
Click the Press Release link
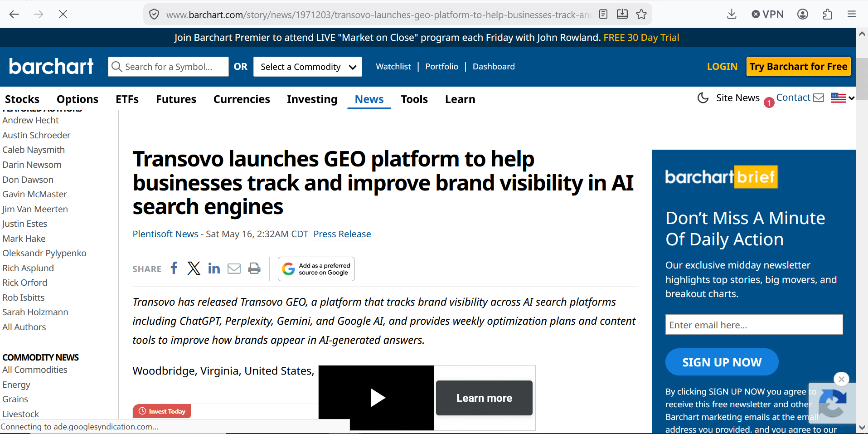coord(342,234)
